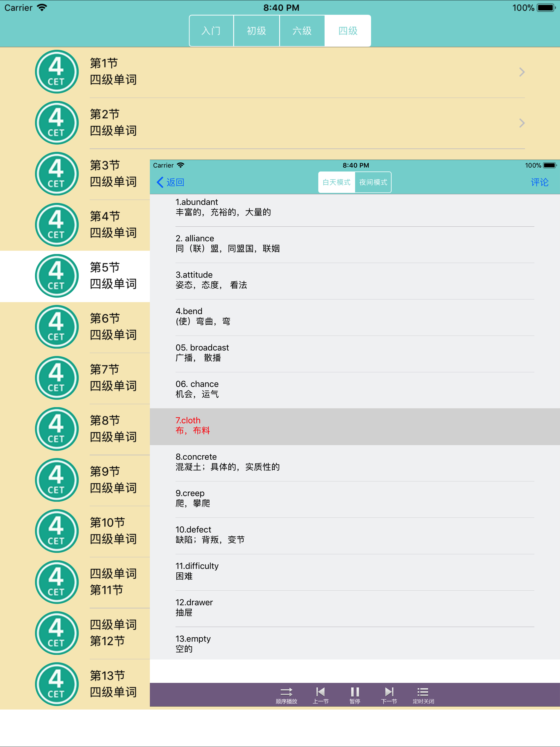
Task: Switch to the 初级 tab
Action: pos(256,31)
